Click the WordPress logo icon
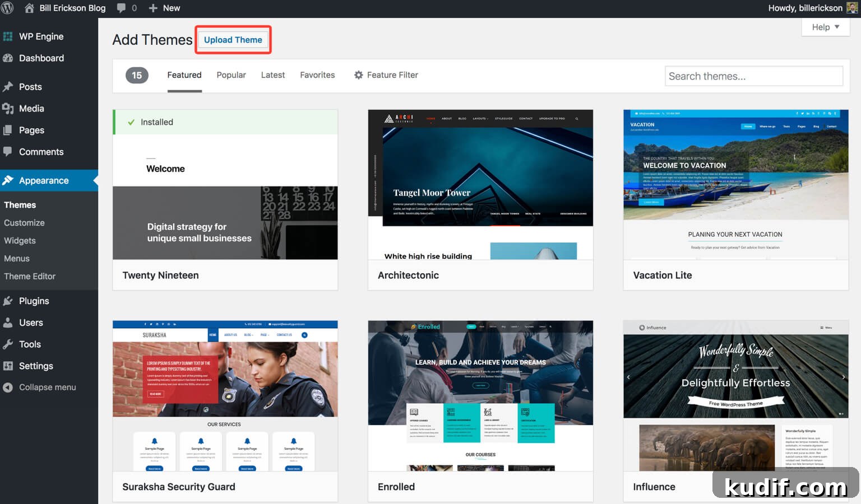The width and height of the screenshot is (861, 504). pyautogui.click(x=7, y=8)
